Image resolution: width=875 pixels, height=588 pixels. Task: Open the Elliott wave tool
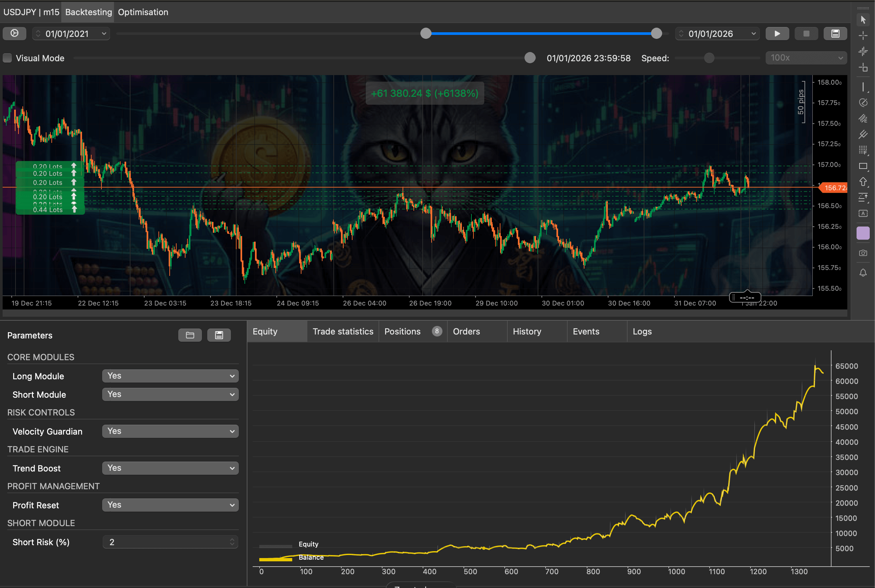point(863,119)
